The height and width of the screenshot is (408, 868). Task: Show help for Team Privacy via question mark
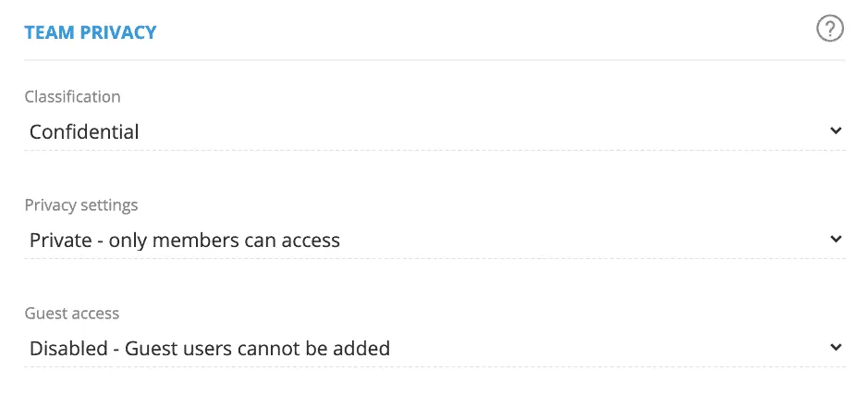(x=830, y=30)
